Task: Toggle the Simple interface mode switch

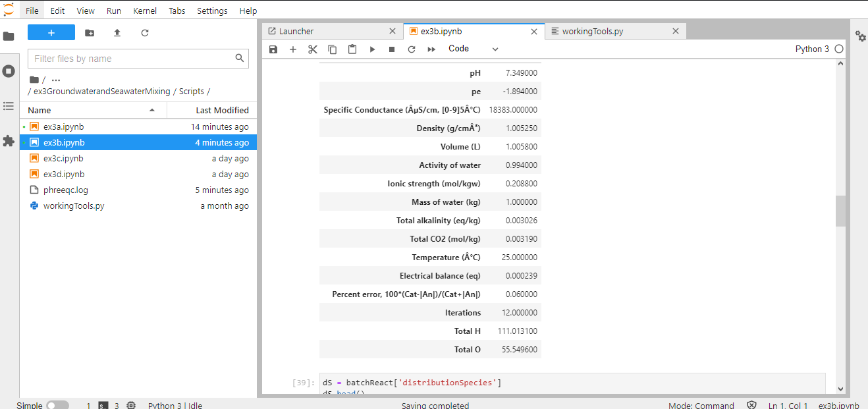Action: pos(57,405)
